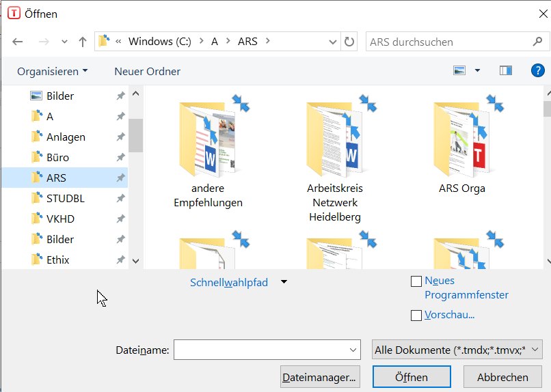Click pin icon next to Büro
This screenshot has width=551, height=392.
pyautogui.click(x=120, y=157)
